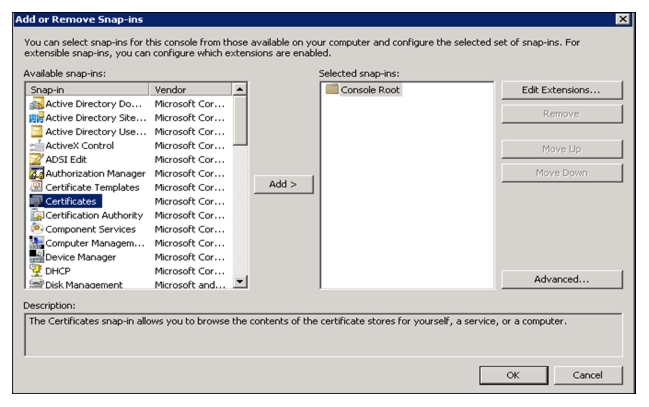Select Certificate Templates snap-in name
649x407 pixels.
(x=92, y=187)
